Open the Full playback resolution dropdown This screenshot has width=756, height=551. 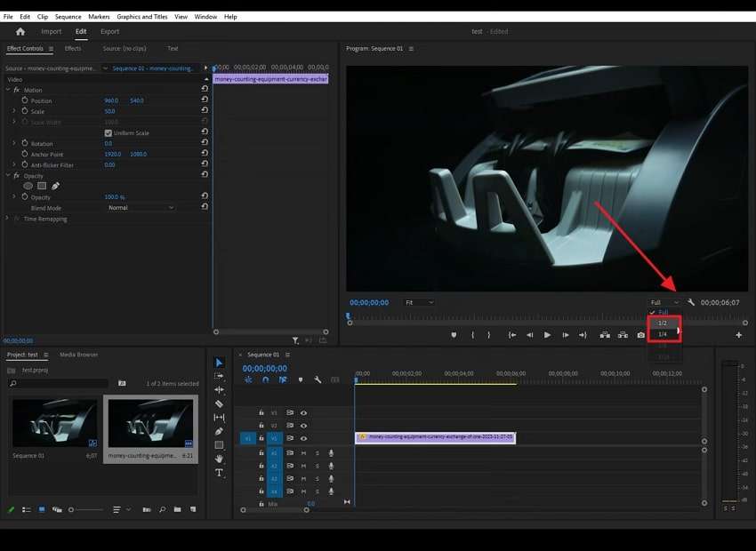coord(664,302)
